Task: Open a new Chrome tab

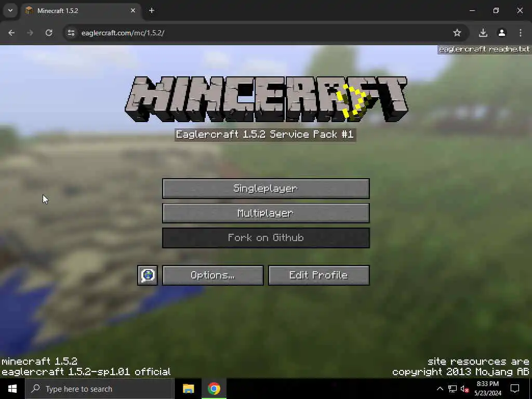Action: click(x=152, y=11)
